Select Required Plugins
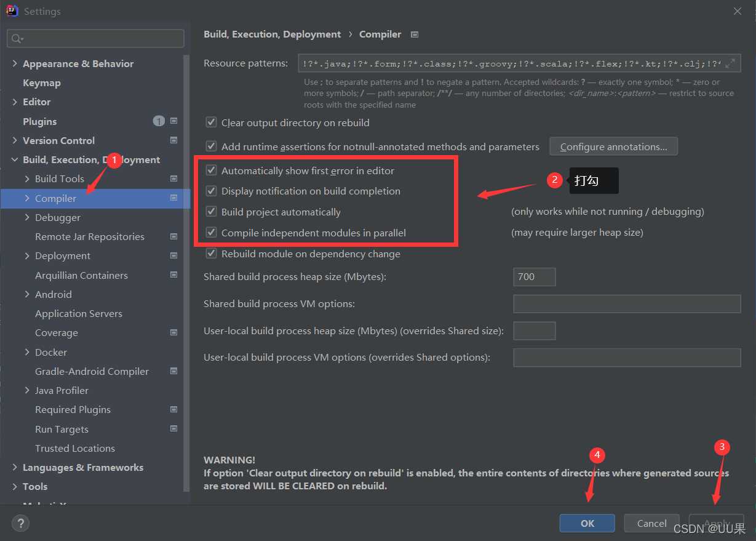The image size is (756, 541). pyautogui.click(x=73, y=409)
